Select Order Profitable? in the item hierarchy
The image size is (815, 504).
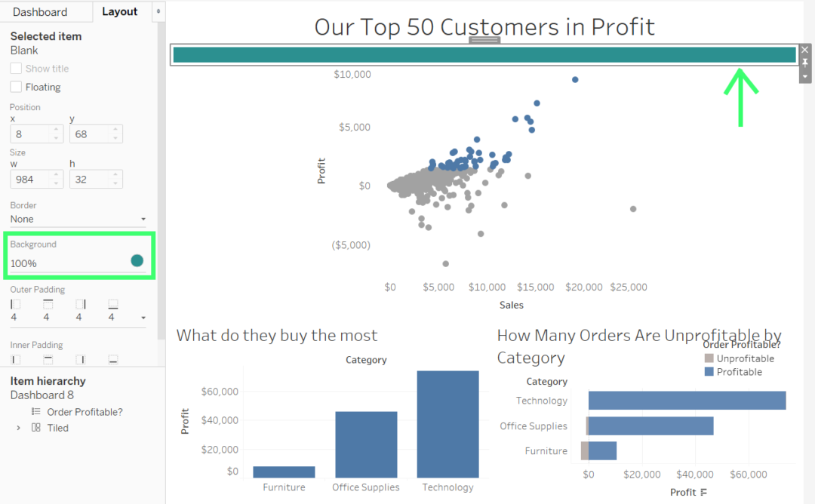[83, 411]
